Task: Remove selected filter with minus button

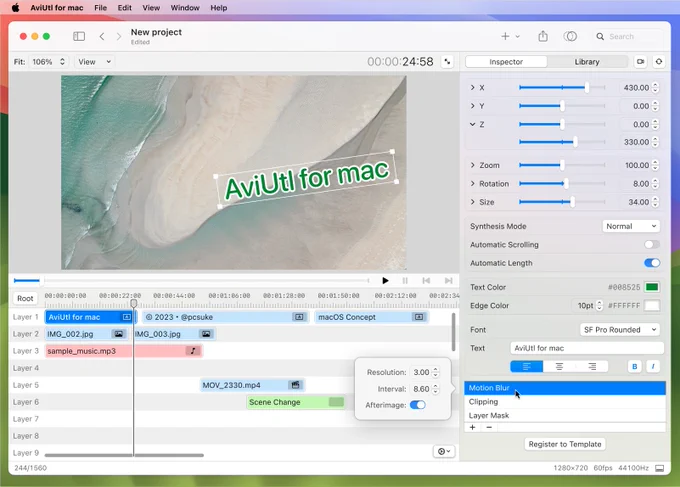Action: tap(489, 427)
